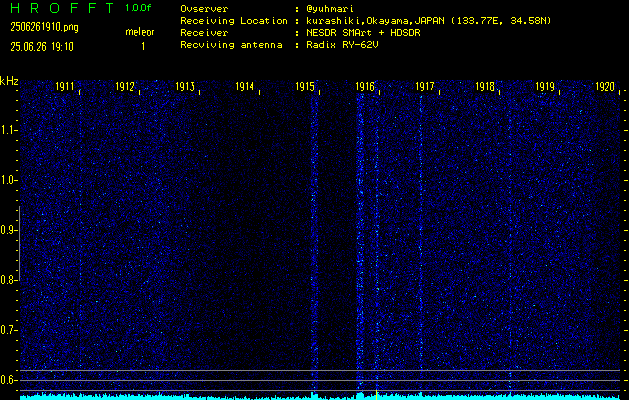This screenshot has width=629, height=400.
Task: Click the 1913 time marker
Action: 185,86
